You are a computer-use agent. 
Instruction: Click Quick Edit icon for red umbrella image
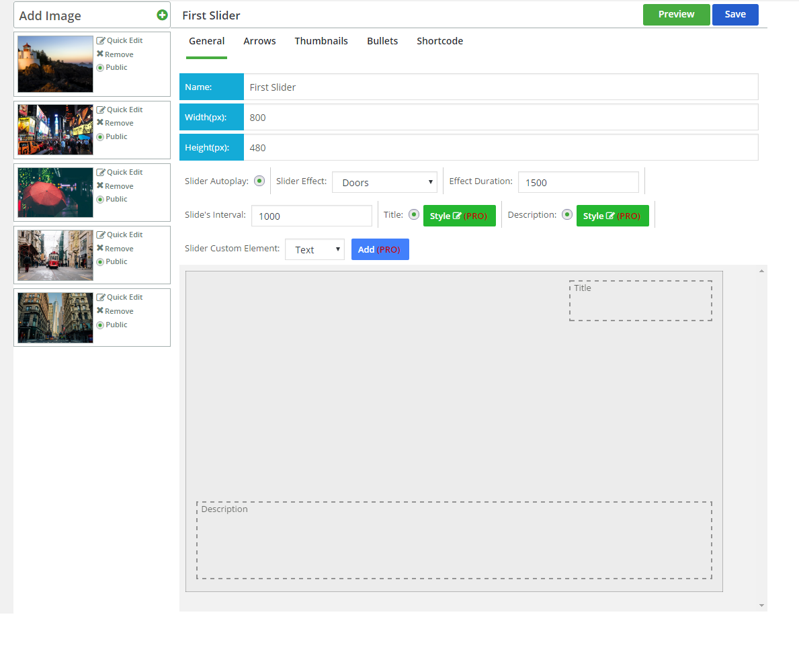(x=101, y=172)
